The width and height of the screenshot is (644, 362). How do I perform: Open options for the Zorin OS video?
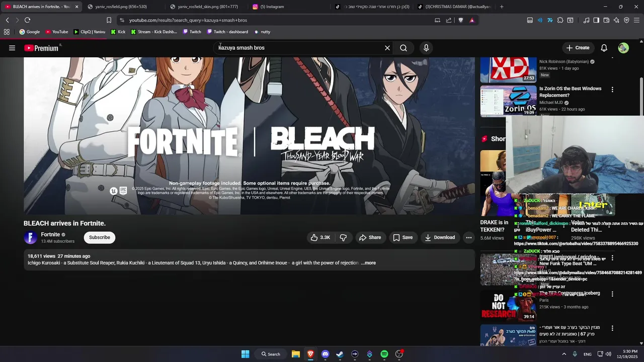[x=612, y=89]
